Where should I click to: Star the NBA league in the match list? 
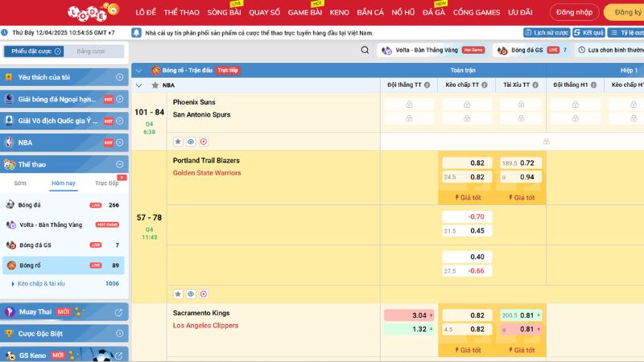click(155, 84)
